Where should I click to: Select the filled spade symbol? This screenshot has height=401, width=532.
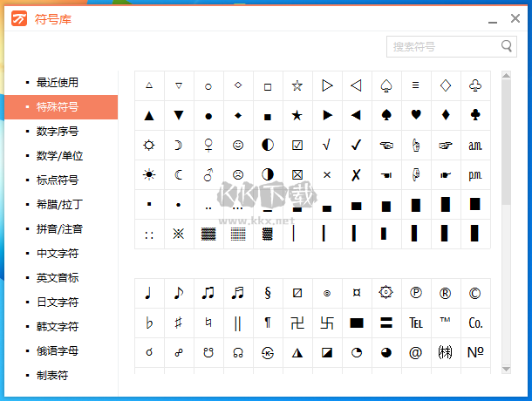386,116
